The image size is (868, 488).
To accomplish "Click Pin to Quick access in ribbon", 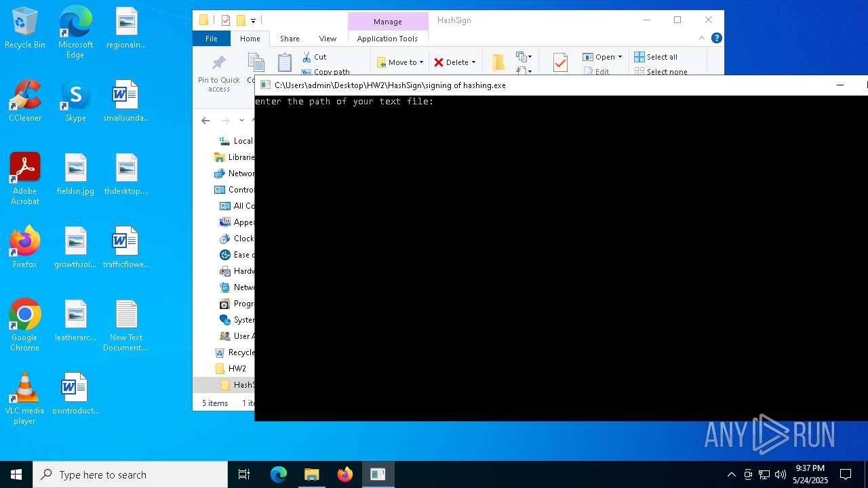I will (218, 74).
